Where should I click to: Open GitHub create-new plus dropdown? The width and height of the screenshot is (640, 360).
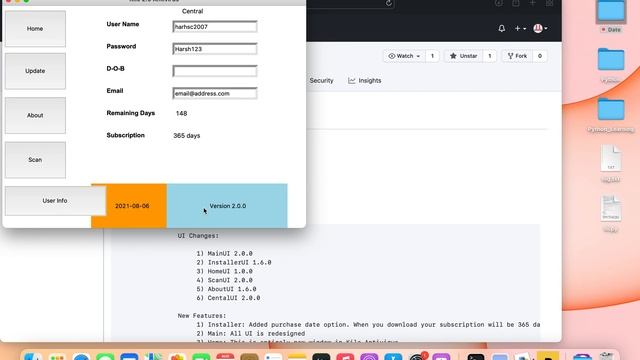(x=520, y=29)
